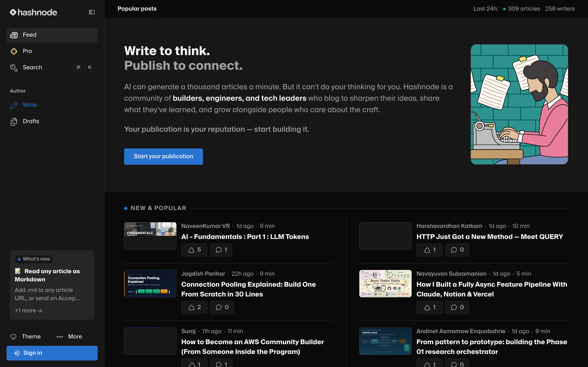This screenshot has width=588, height=367.
Task: Open the Connection Pooling Explained thumbnail
Action: 150,283
